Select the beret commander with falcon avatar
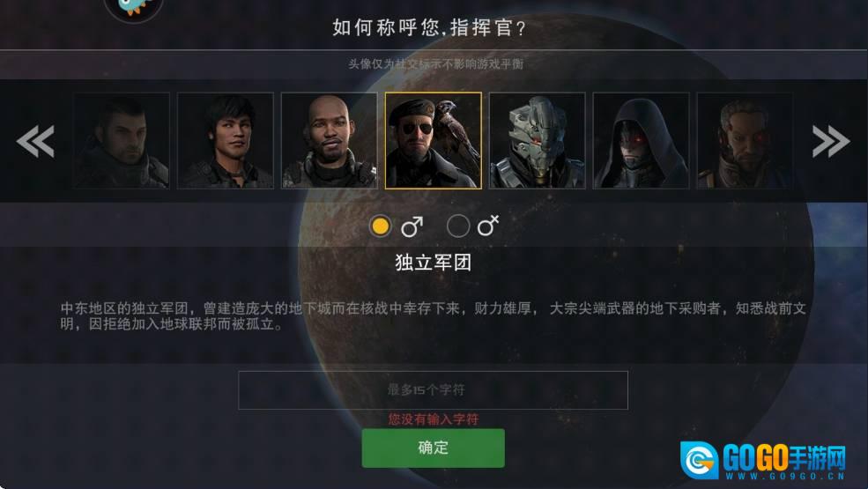 pos(434,141)
